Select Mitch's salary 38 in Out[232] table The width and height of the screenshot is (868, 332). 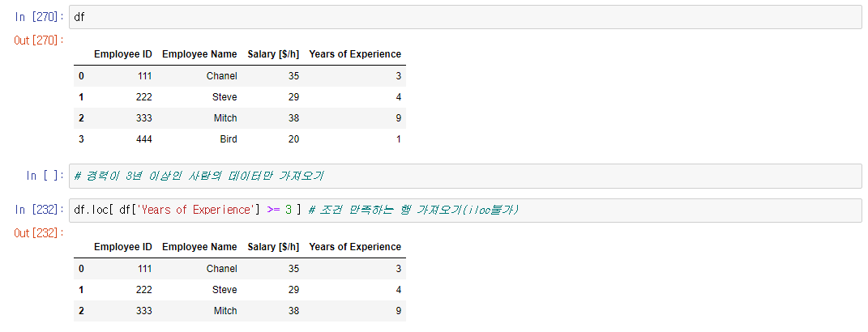(294, 311)
